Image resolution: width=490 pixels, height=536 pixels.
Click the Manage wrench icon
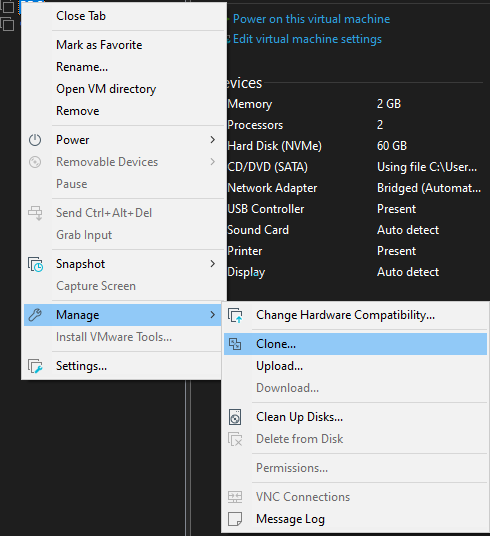pyautogui.click(x=35, y=315)
